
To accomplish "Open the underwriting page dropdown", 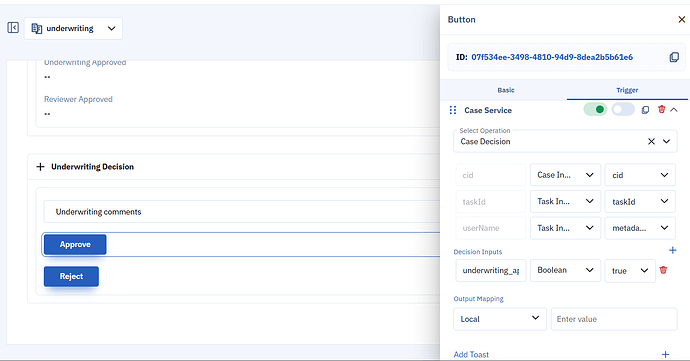I will tap(73, 29).
